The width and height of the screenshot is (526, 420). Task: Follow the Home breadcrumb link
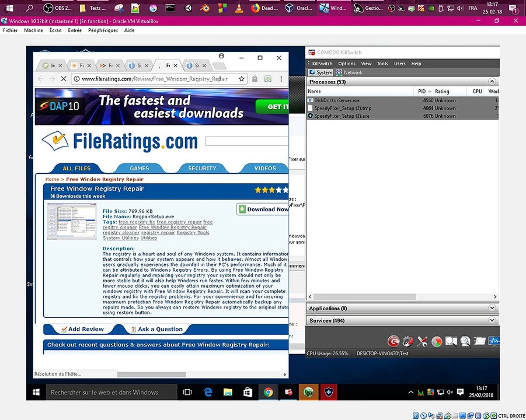coord(52,179)
